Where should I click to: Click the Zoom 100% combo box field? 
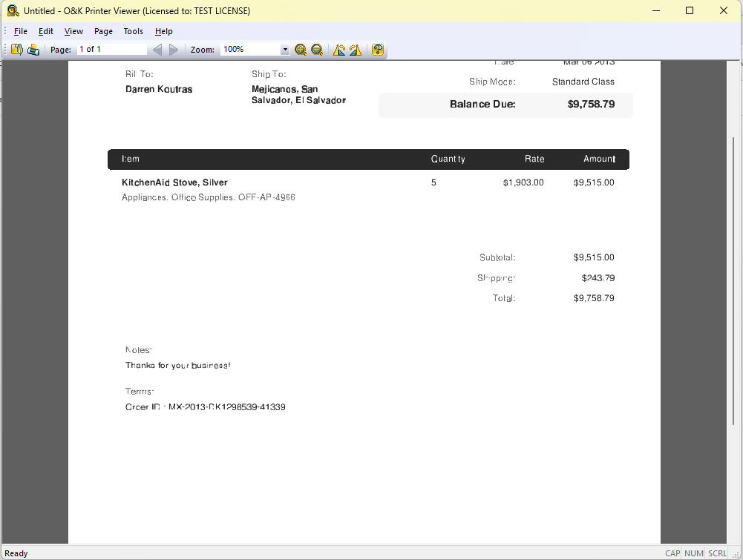pos(249,50)
